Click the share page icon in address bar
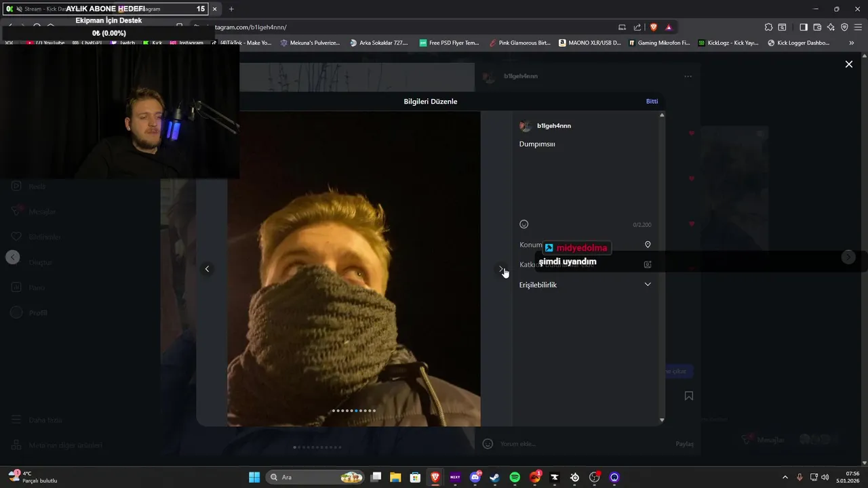Screen dimensions: 868x488 637,27
